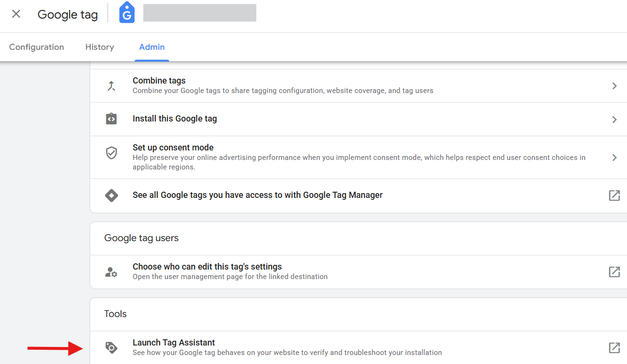Switch to the Configuration tab
The width and height of the screenshot is (627, 364).
tap(37, 47)
